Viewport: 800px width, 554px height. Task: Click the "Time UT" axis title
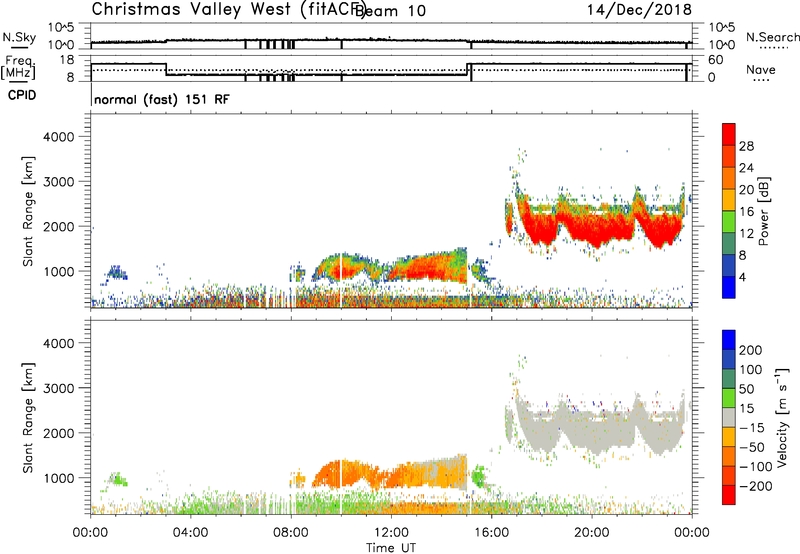click(391, 547)
